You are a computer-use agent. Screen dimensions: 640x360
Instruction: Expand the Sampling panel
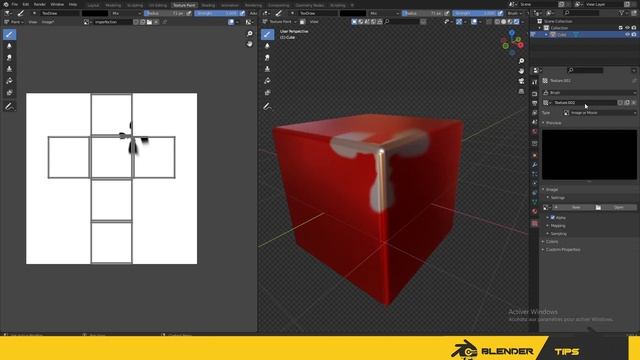557,234
